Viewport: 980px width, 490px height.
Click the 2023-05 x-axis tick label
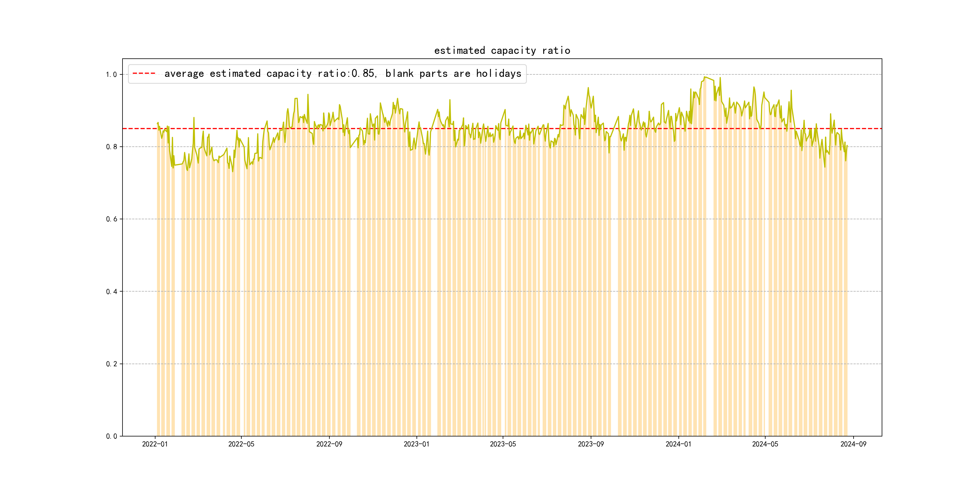[x=503, y=444]
